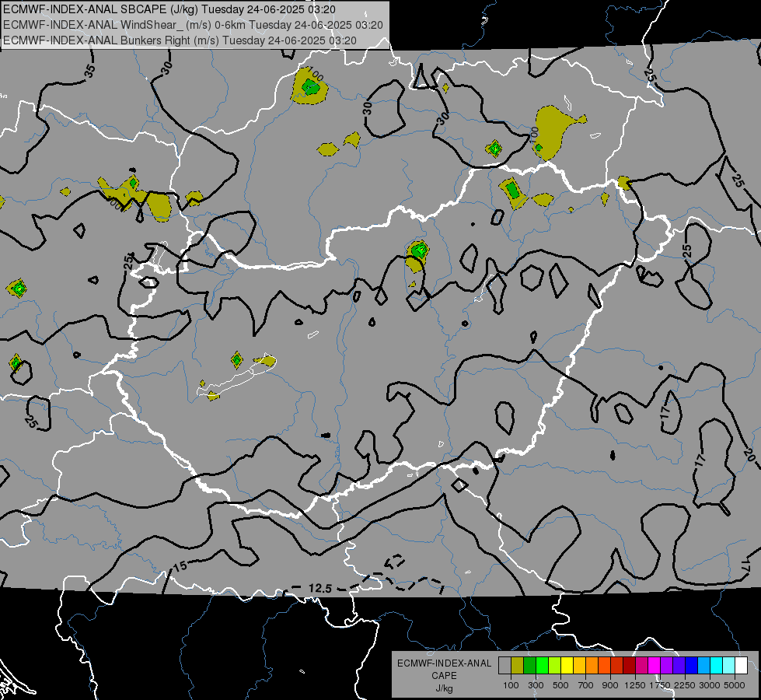Click the legend value "2250"
This screenshot has height=700, width=761.
[x=685, y=685]
